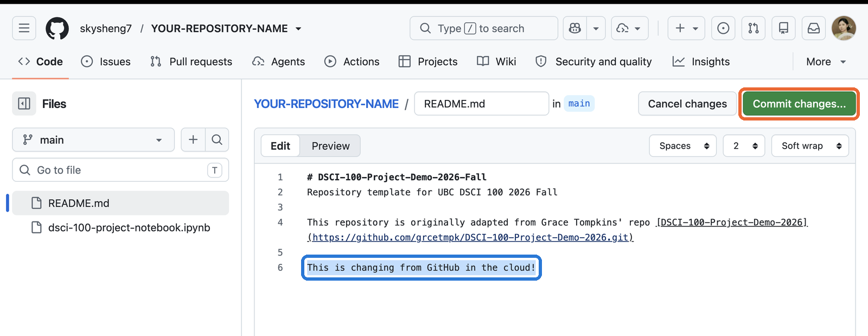Collapse the Files side panel
868x336 pixels.
(24, 104)
